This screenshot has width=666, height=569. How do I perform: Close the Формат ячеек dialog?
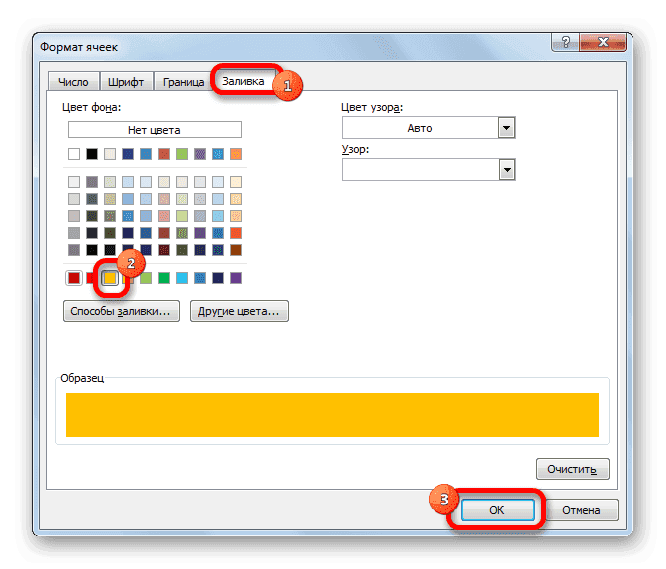603,42
